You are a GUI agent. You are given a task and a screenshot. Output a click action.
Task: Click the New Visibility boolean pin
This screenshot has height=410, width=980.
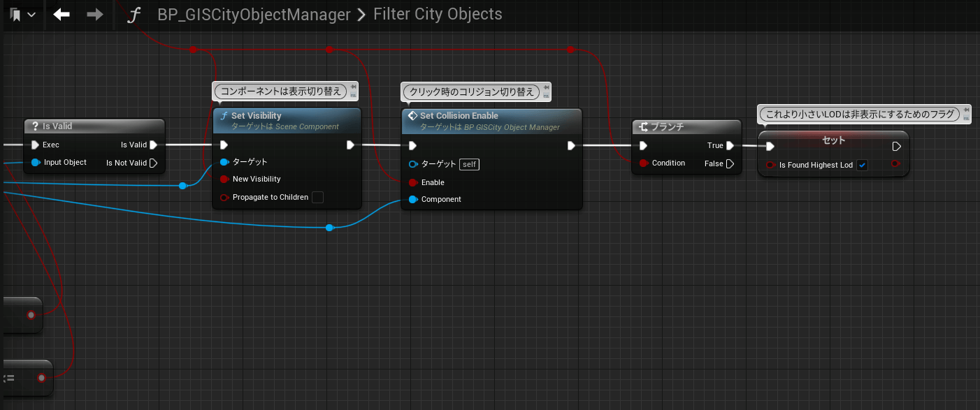(x=224, y=180)
